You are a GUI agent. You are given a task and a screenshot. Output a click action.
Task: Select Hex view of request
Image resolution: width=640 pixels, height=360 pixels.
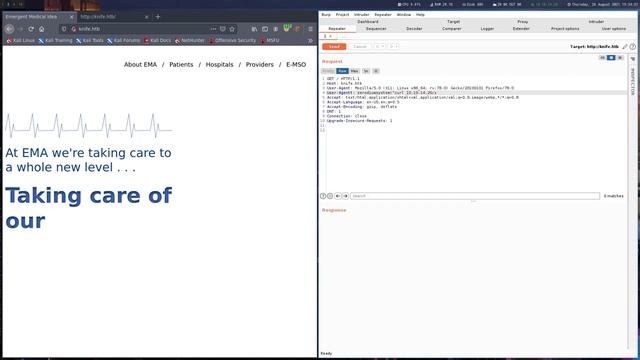[x=354, y=71]
